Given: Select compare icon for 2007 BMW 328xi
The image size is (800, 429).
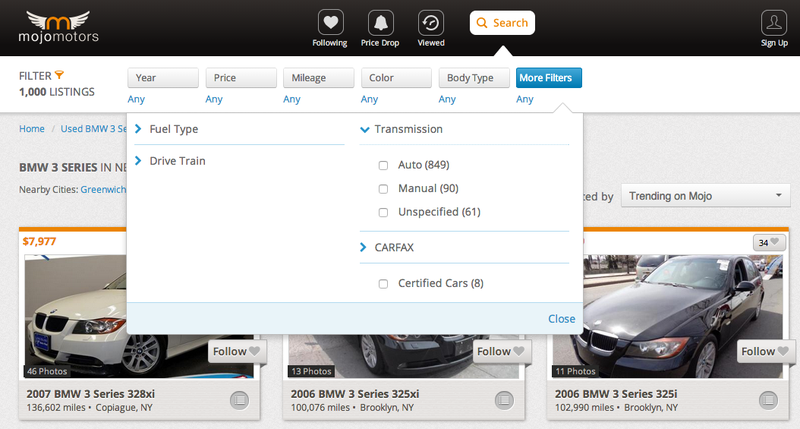Looking at the screenshot, I should [x=239, y=400].
